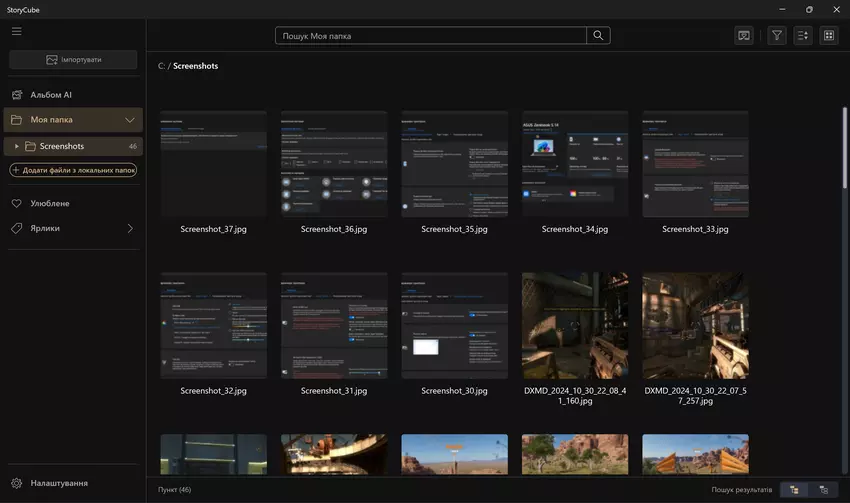The height and width of the screenshot is (503, 850).
Task: Collapse sidebar with the hamburger menu icon
Action: tap(16, 31)
